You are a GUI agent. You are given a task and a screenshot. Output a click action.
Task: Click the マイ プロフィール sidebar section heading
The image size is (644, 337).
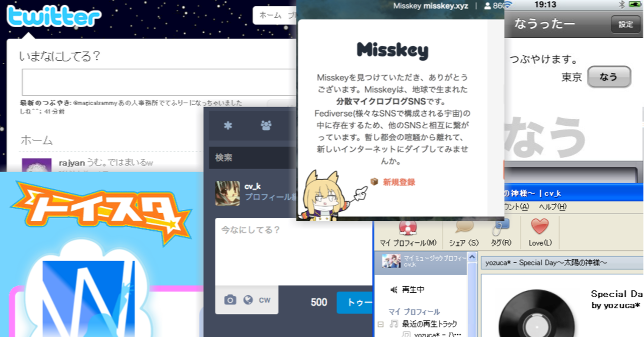pos(414,312)
